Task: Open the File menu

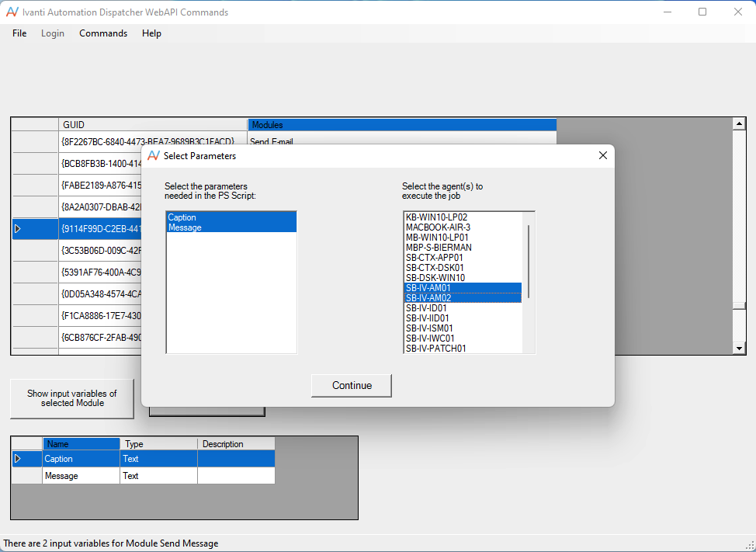Action: [x=19, y=33]
